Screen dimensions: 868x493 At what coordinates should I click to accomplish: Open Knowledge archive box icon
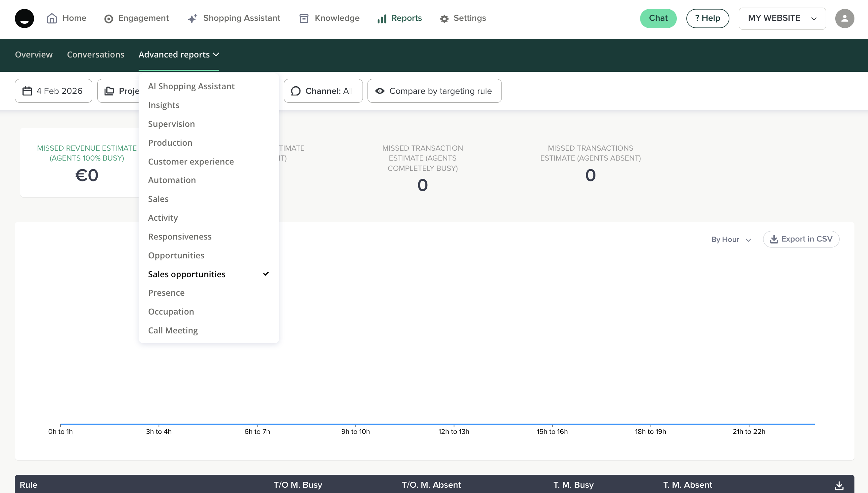304,18
